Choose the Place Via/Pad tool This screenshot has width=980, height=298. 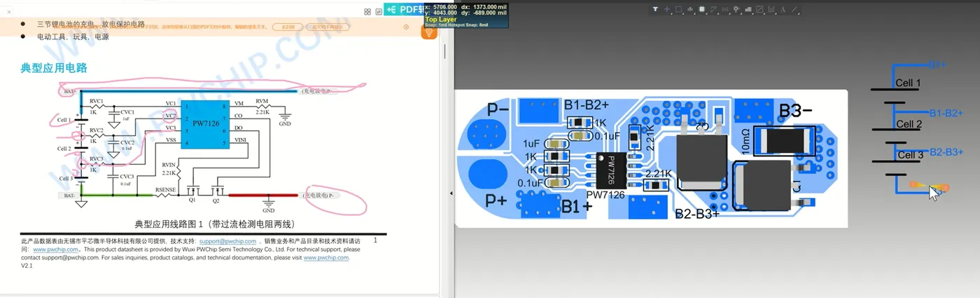(736, 9)
